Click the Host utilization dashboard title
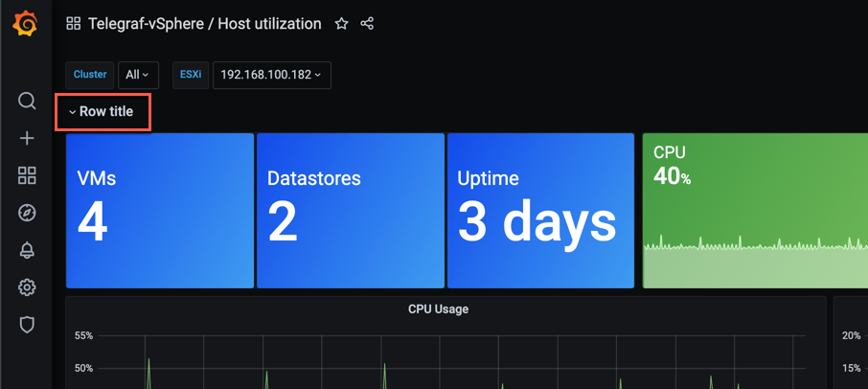This screenshot has width=868, height=389. [x=269, y=24]
